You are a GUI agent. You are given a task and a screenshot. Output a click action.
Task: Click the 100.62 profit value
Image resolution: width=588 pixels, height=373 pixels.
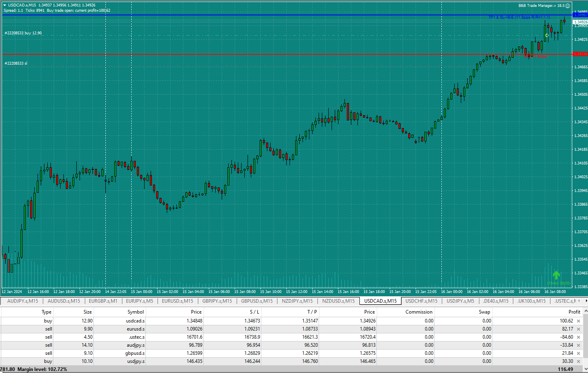click(x=566, y=321)
